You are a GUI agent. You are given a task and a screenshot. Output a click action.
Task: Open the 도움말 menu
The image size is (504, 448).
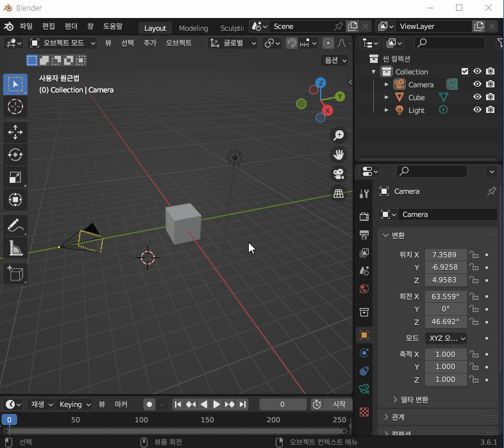[112, 26]
